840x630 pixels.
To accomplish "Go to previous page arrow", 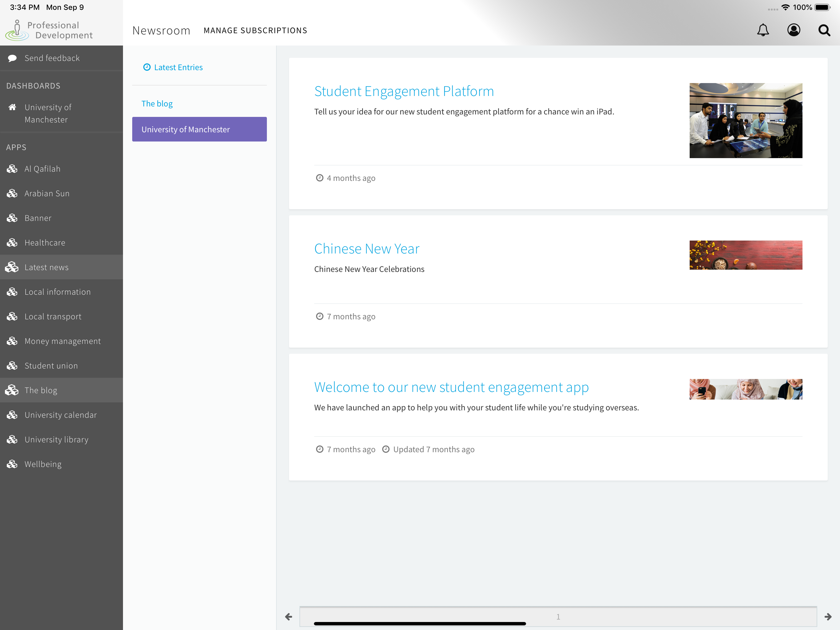I will tap(289, 617).
